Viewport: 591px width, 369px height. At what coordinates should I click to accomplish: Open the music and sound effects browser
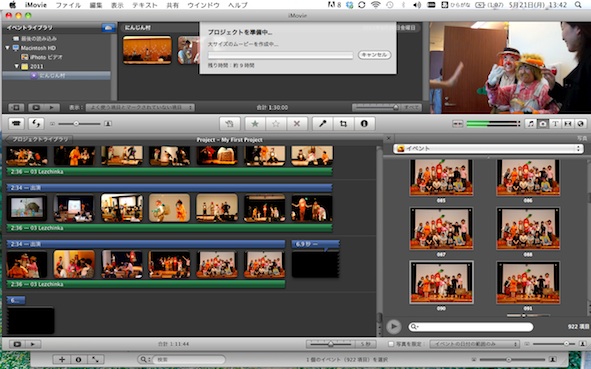click(531, 124)
